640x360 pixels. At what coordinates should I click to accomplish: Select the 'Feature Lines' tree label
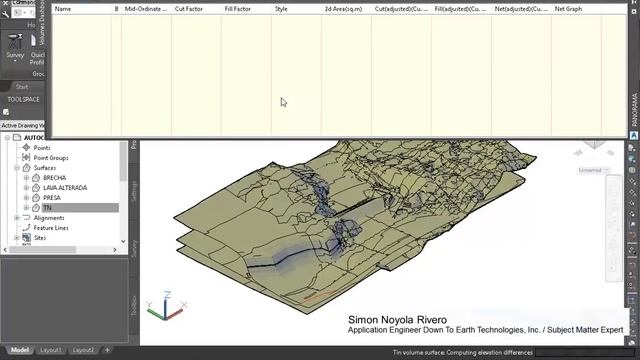(x=51, y=228)
